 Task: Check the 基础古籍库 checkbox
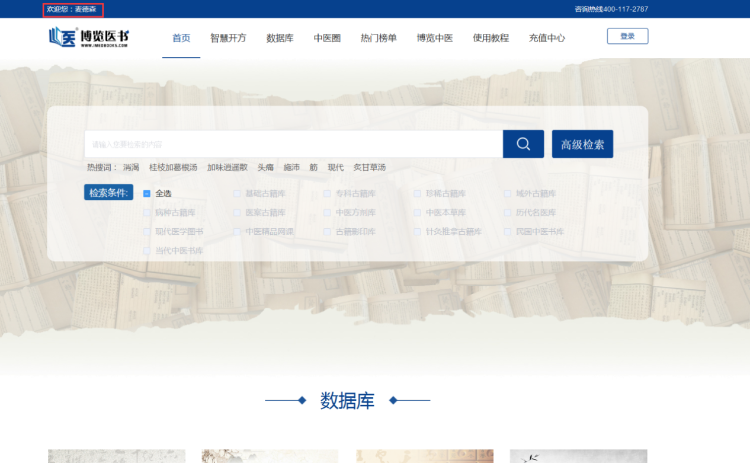[237, 193]
